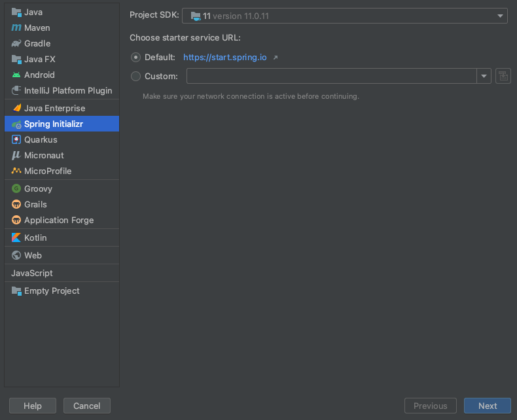Click the manage URLs icon beside Custom field
The width and height of the screenshot is (517, 420).
pyautogui.click(x=503, y=76)
